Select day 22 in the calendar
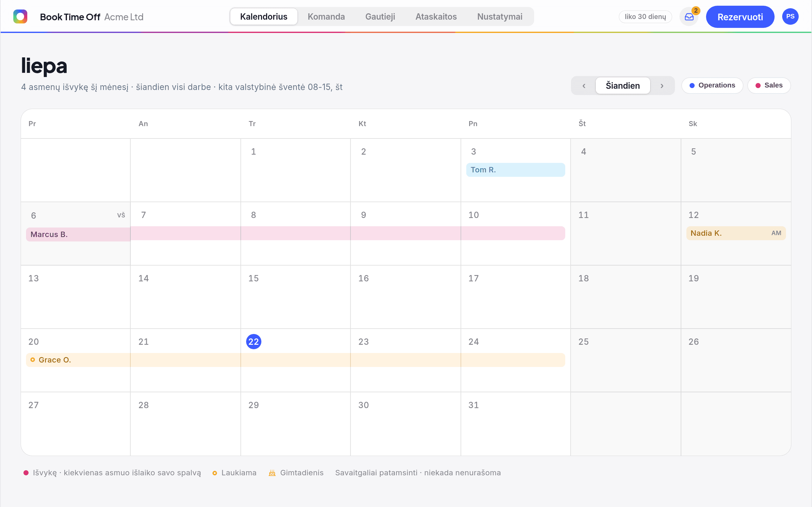812x507 pixels. pos(254,342)
